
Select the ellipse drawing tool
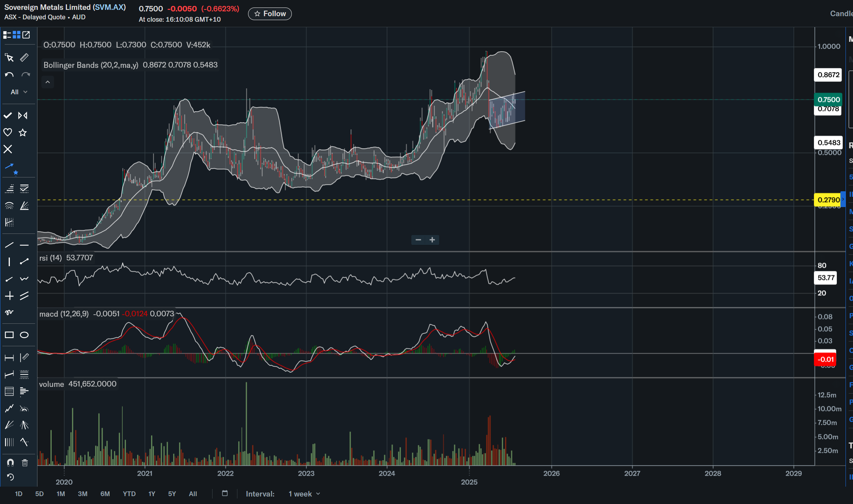[x=24, y=335]
